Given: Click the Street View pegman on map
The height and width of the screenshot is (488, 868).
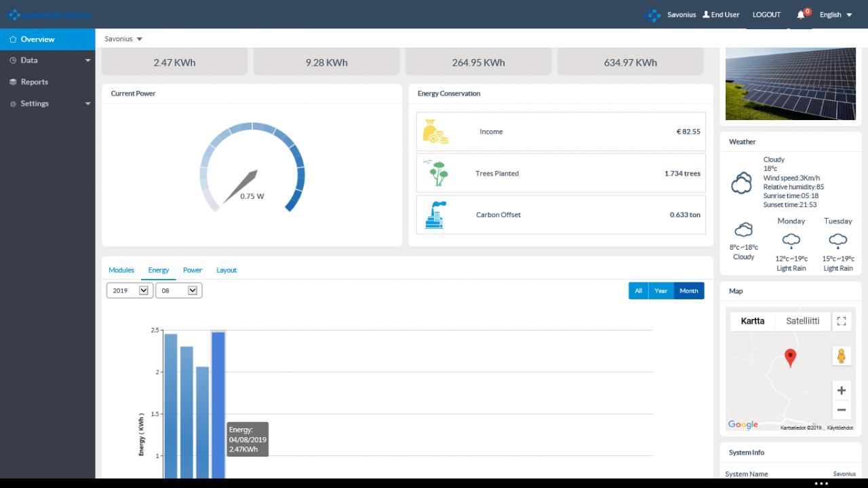Looking at the screenshot, I should point(842,356).
